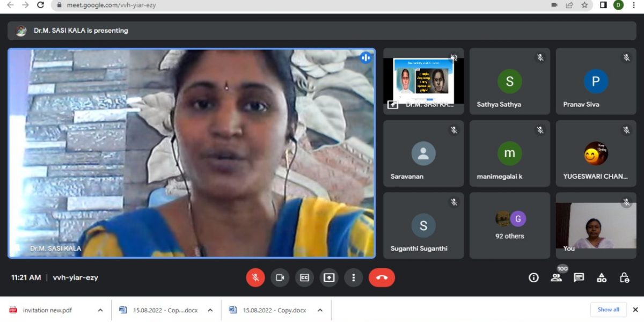This screenshot has height=322, width=644.
Task: Click the Present now screen-share icon
Action: 329,277
